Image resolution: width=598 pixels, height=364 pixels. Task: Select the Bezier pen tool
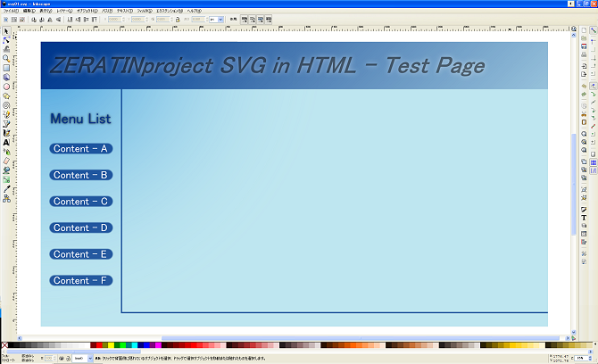click(x=6, y=124)
